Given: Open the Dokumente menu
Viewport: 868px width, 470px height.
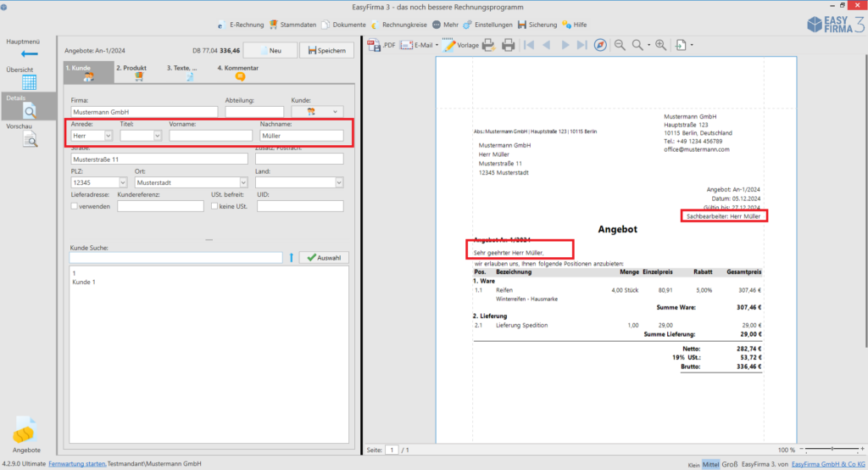Looking at the screenshot, I should (x=344, y=25).
